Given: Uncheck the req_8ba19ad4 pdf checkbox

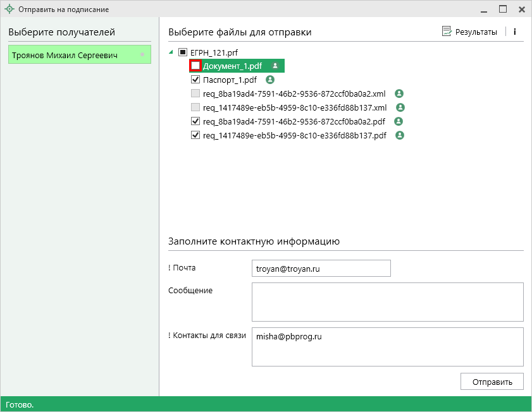Looking at the screenshot, I should tap(195, 121).
